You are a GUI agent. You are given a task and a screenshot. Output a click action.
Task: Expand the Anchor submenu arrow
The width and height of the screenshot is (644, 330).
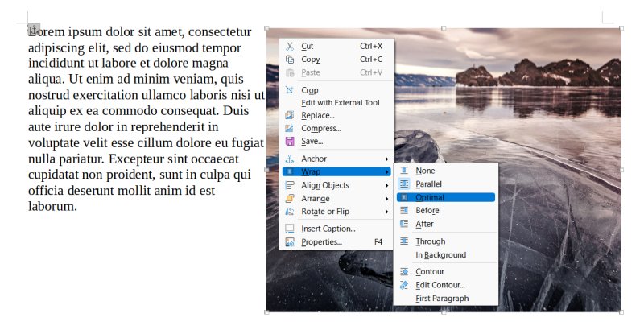[x=386, y=159]
